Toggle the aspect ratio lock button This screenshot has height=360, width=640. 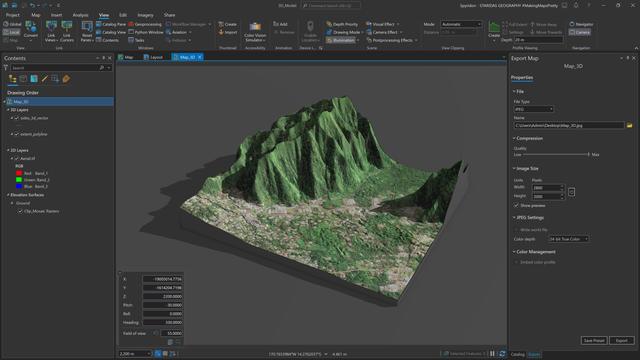[x=571, y=192]
